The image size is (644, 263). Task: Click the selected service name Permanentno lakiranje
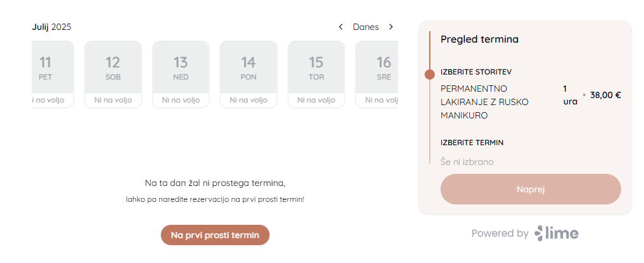[x=484, y=102]
